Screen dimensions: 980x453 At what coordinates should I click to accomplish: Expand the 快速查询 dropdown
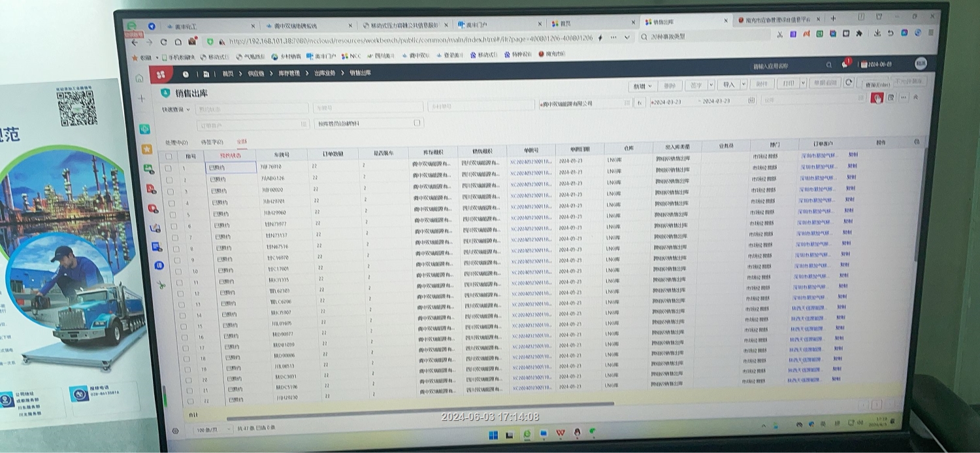(x=176, y=109)
